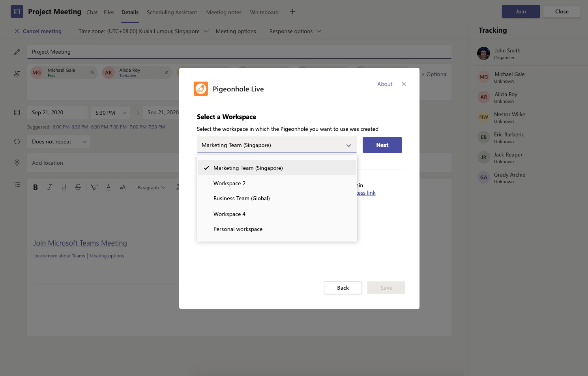Open the Does not repeat dropdown
588x376 pixels.
pos(59,141)
